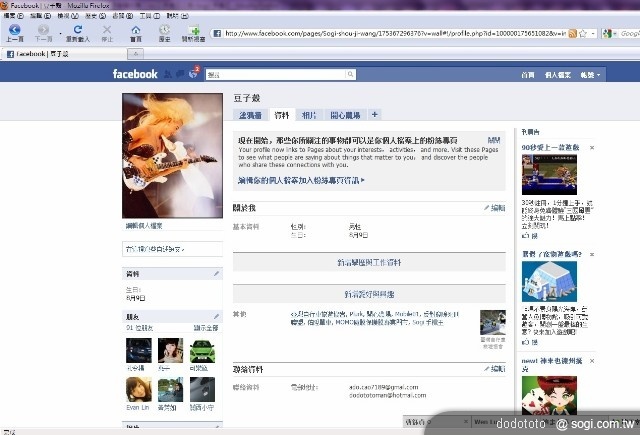Open the browser home page icon
This screenshot has width=640, height=435.
pyautogui.click(x=136, y=30)
